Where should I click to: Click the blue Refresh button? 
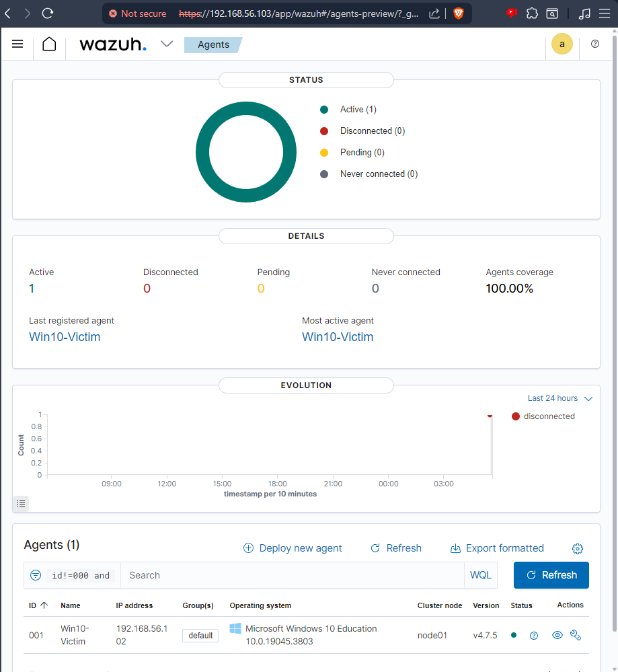tap(551, 575)
